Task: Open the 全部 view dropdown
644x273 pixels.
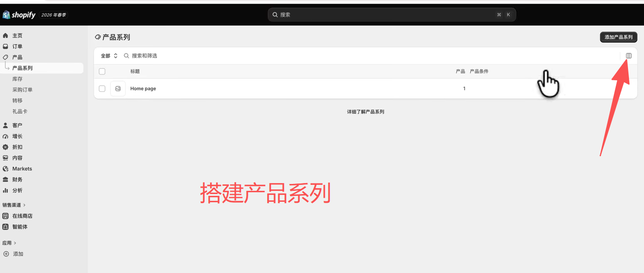Action: [109, 56]
